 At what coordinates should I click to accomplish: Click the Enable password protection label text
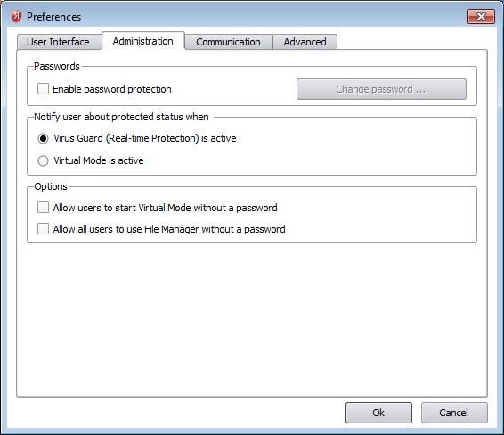pyautogui.click(x=112, y=89)
